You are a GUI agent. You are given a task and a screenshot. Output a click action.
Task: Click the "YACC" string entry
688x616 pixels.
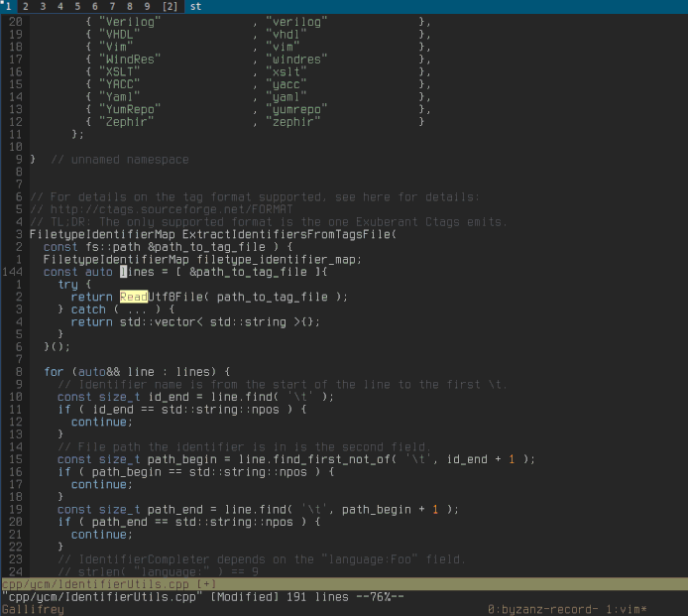tap(119, 84)
